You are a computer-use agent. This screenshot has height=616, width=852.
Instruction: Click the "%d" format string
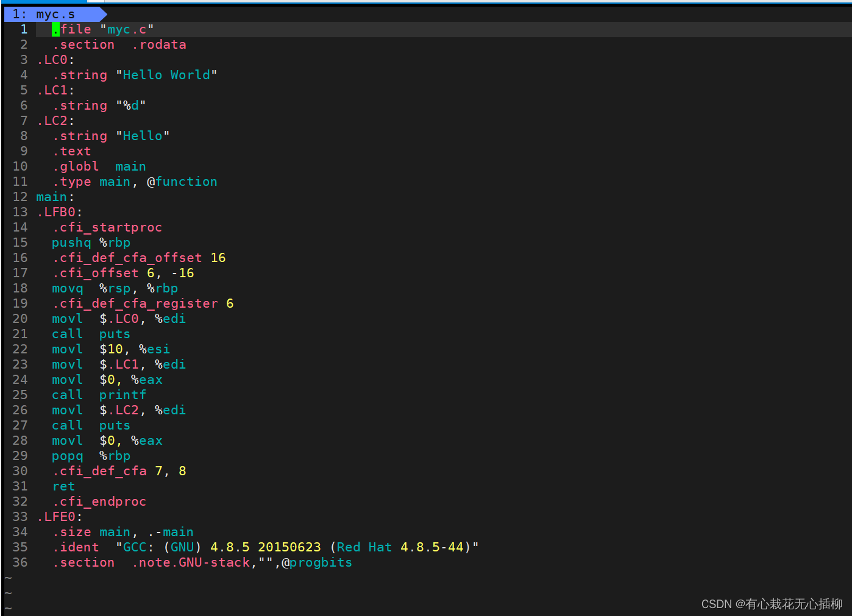[x=131, y=105]
